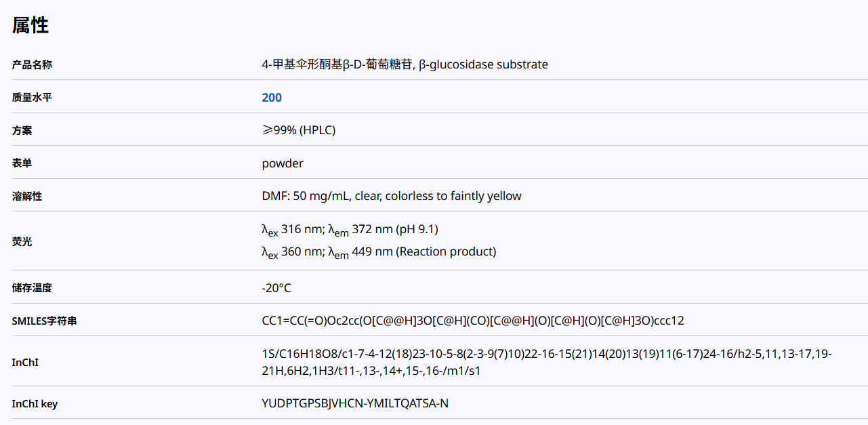The width and height of the screenshot is (868, 425).
Task: Click the blue 200 quality level link
Action: 272,98
